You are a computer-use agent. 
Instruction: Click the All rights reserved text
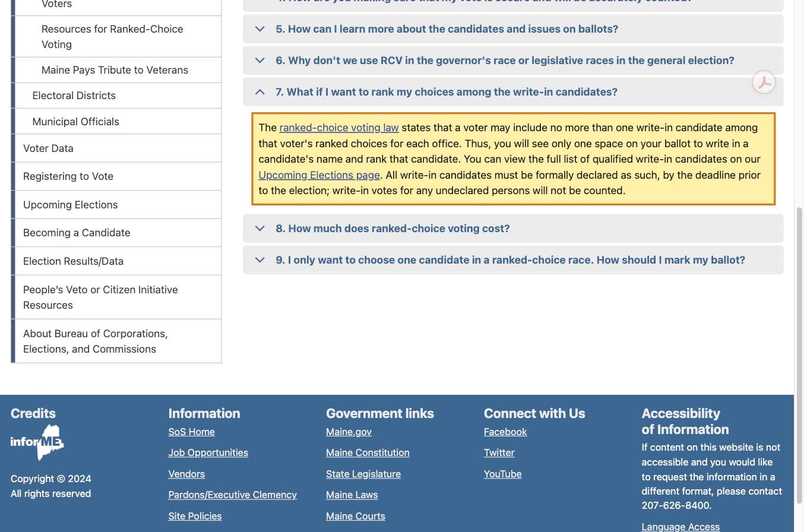tap(51, 493)
